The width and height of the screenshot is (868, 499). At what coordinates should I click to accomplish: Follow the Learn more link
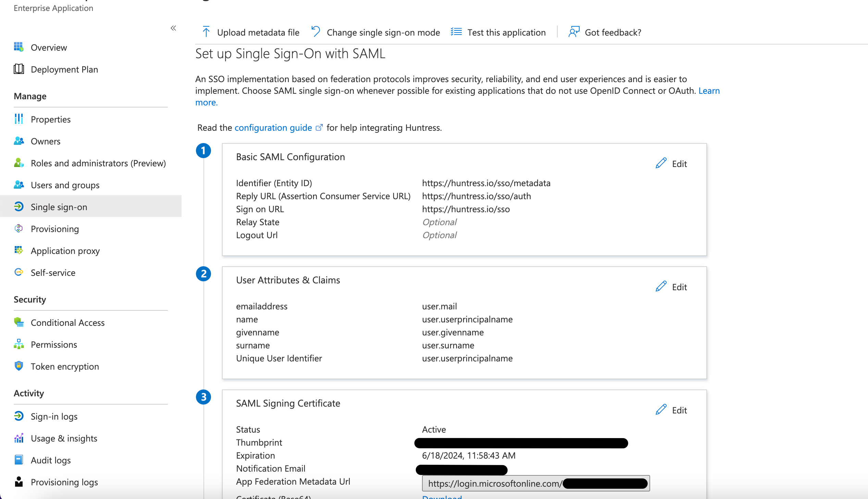click(x=709, y=91)
